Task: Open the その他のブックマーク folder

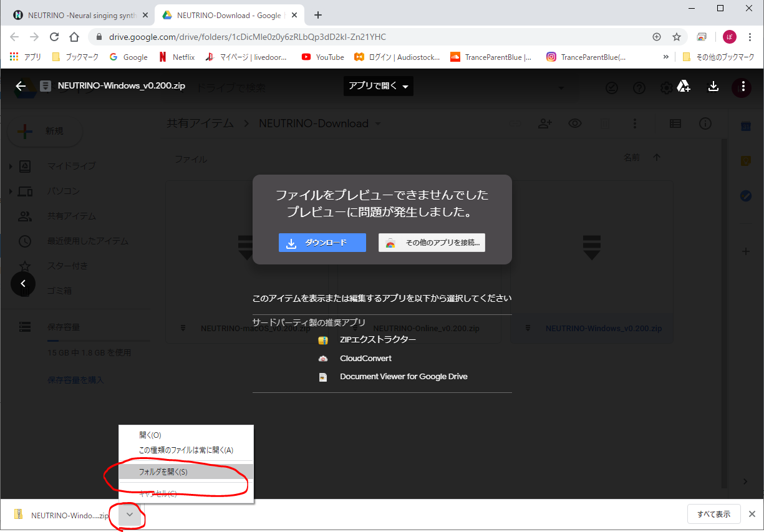Action: click(x=719, y=57)
